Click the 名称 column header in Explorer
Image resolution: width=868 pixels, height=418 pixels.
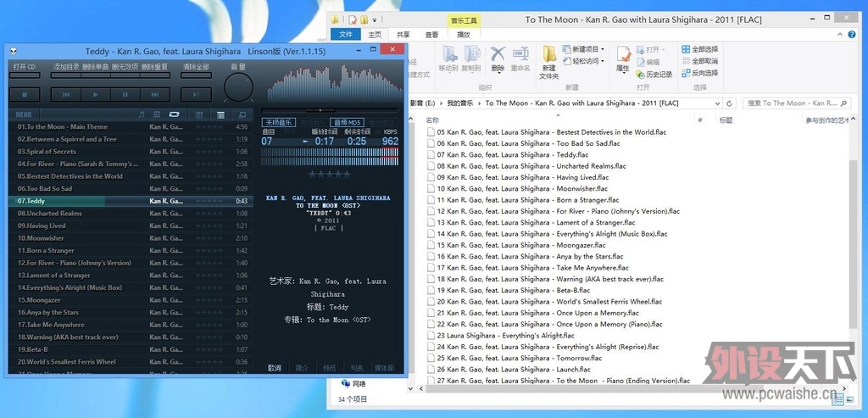tap(432, 120)
